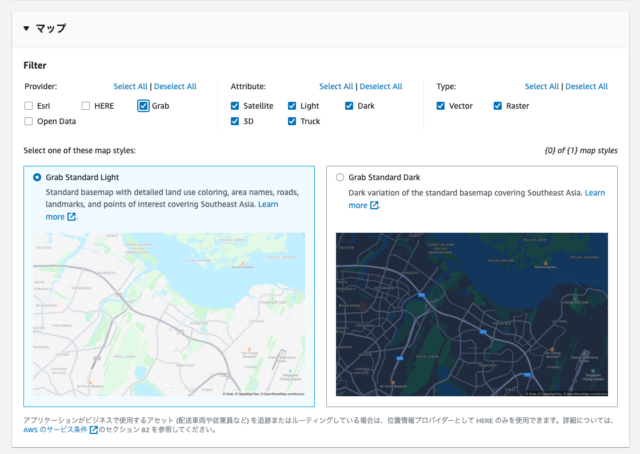Click Select All for Type

[542, 87]
